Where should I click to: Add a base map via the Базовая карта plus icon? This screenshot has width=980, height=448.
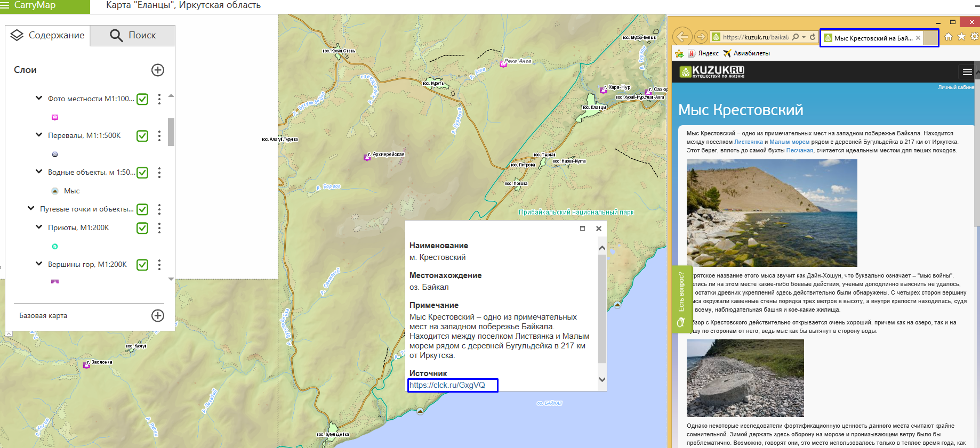coord(158,316)
